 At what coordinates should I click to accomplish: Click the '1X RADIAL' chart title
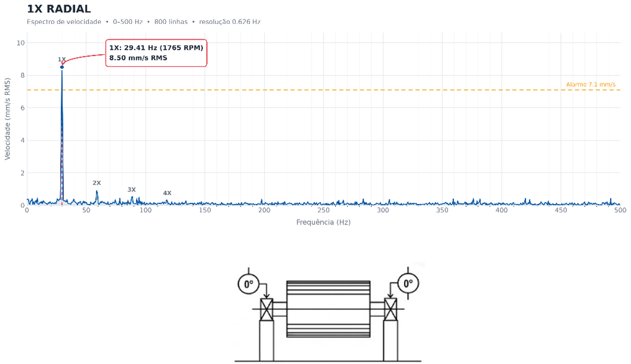coord(59,9)
